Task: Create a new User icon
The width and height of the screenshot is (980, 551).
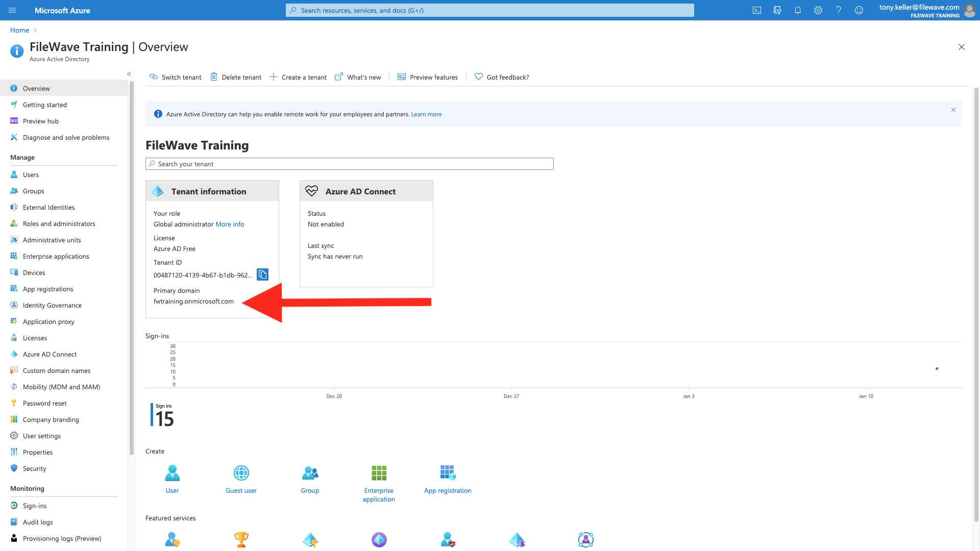Action: coord(172,473)
